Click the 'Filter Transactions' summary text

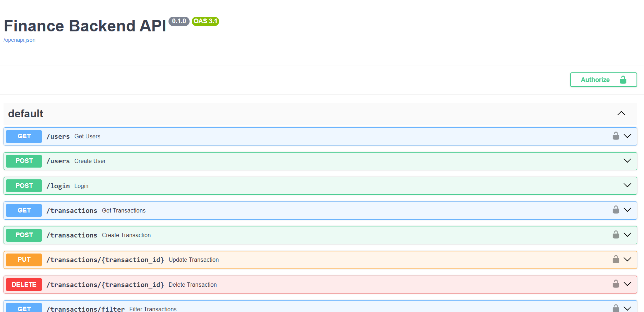point(153,309)
